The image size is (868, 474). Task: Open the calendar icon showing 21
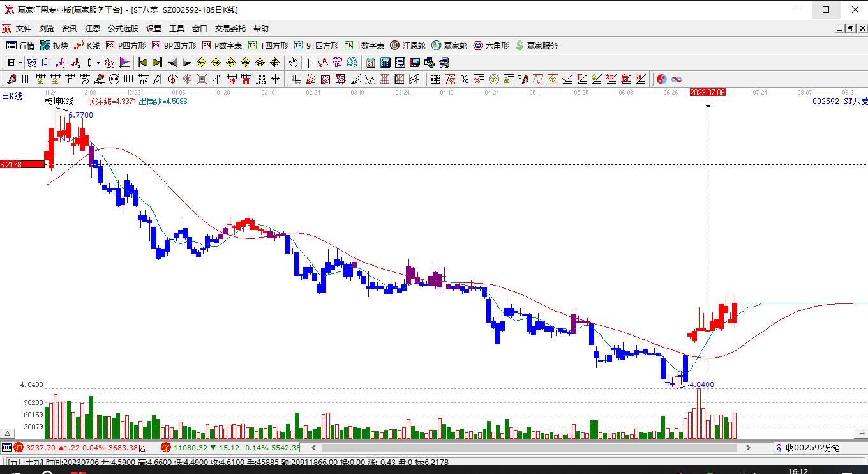tap(371, 63)
